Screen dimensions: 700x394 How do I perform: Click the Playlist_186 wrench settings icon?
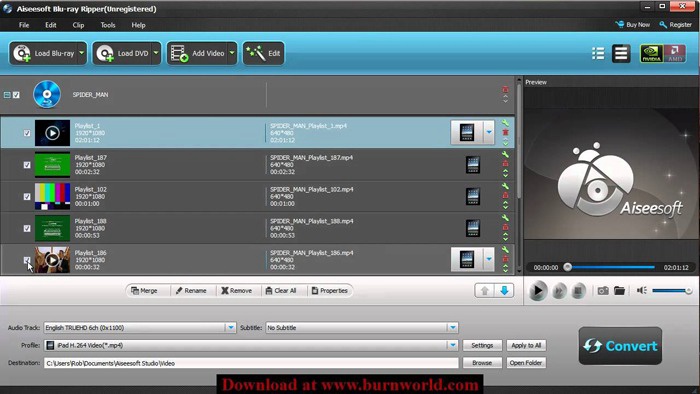505,250
